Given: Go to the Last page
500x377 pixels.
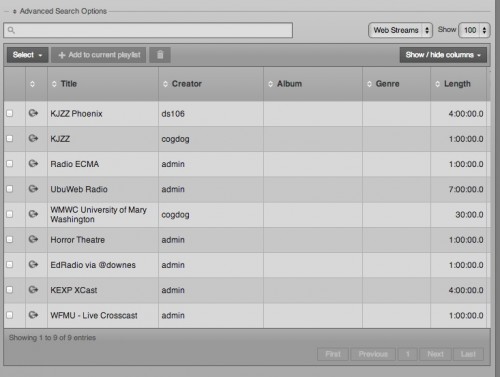Looking at the screenshot, I should [x=468, y=354].
